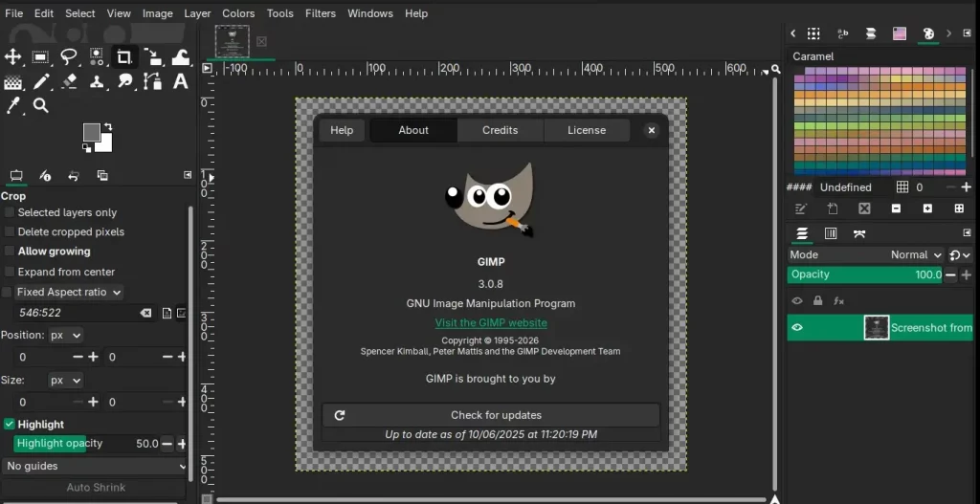Swap foreground and background colors

[x=108, y=127]
